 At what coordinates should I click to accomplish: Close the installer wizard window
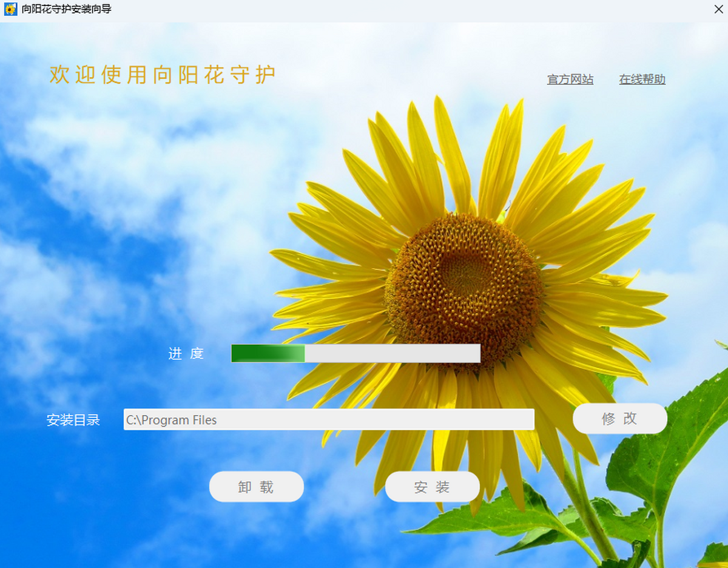(x=718, y=10)
